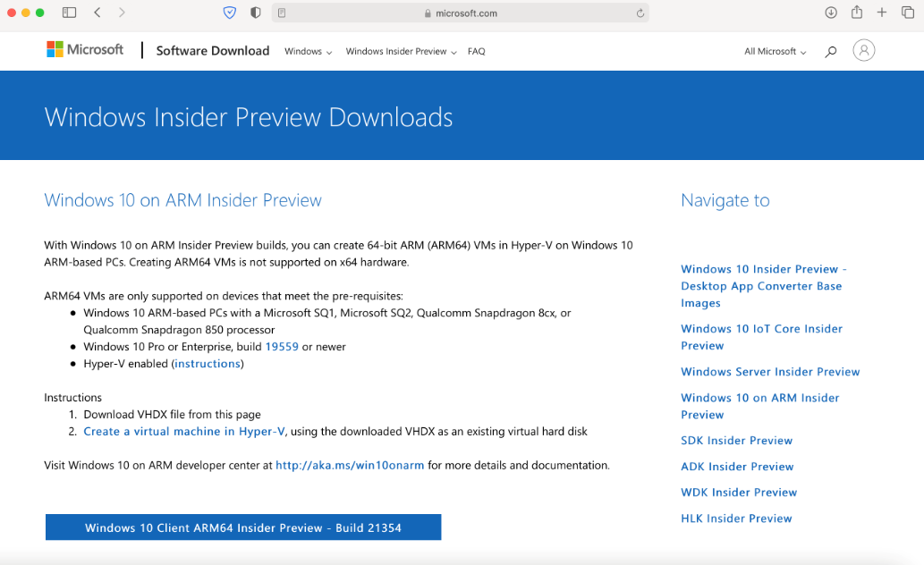
Task: Open the FAQ menu item
Action: 476,51
